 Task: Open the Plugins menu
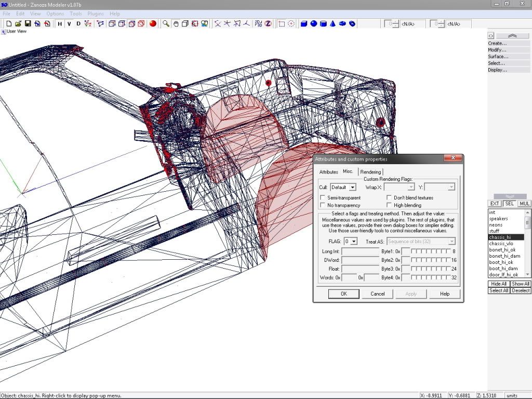coord(96,14)
